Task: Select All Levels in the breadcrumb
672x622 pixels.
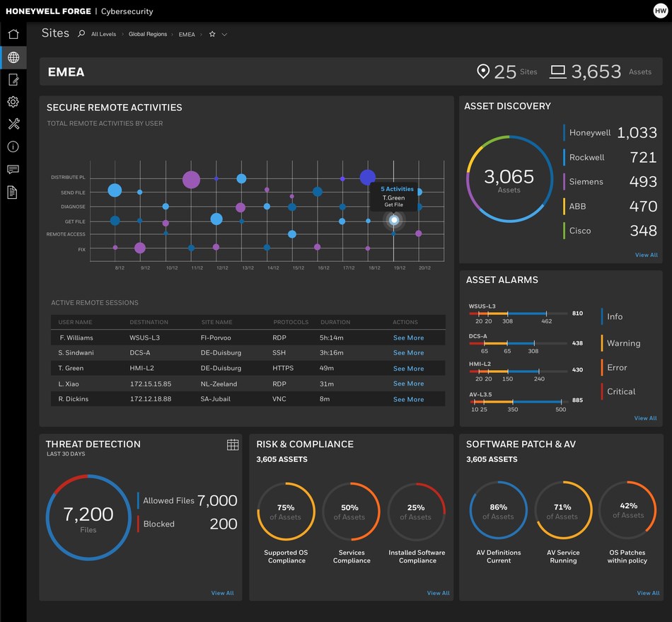Action: pyautogui.click(x=103, y=35)
